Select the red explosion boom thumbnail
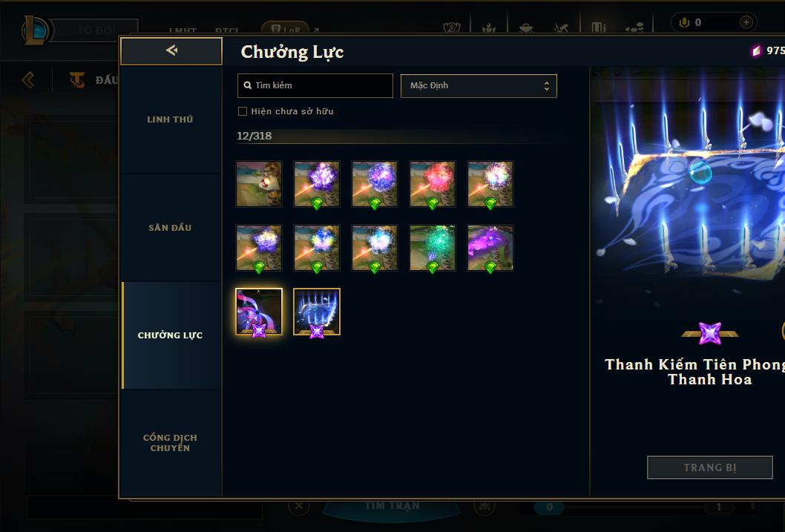Screen dimensions: 785x532 (x=432, y=184)
